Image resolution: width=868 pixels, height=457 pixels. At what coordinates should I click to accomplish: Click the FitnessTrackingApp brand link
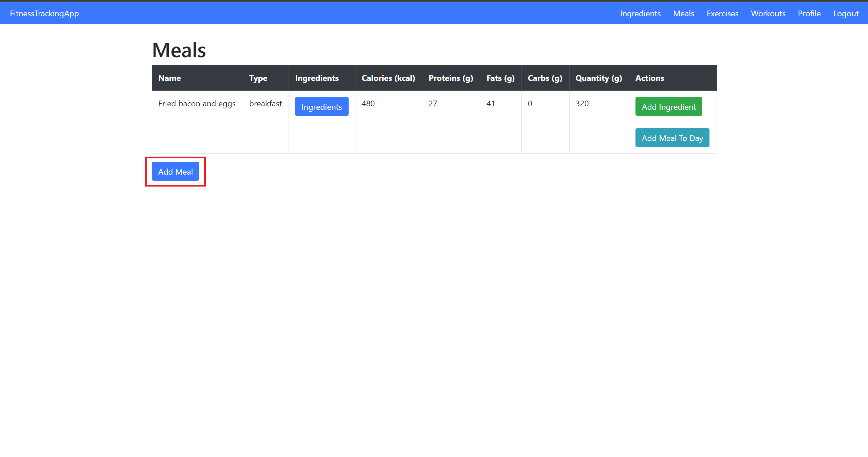pyautogui.click(x=44, y=14)
